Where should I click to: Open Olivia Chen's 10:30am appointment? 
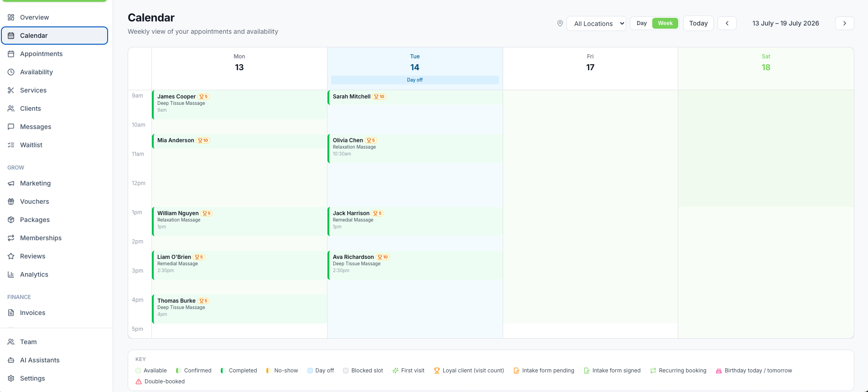[415, 149]
